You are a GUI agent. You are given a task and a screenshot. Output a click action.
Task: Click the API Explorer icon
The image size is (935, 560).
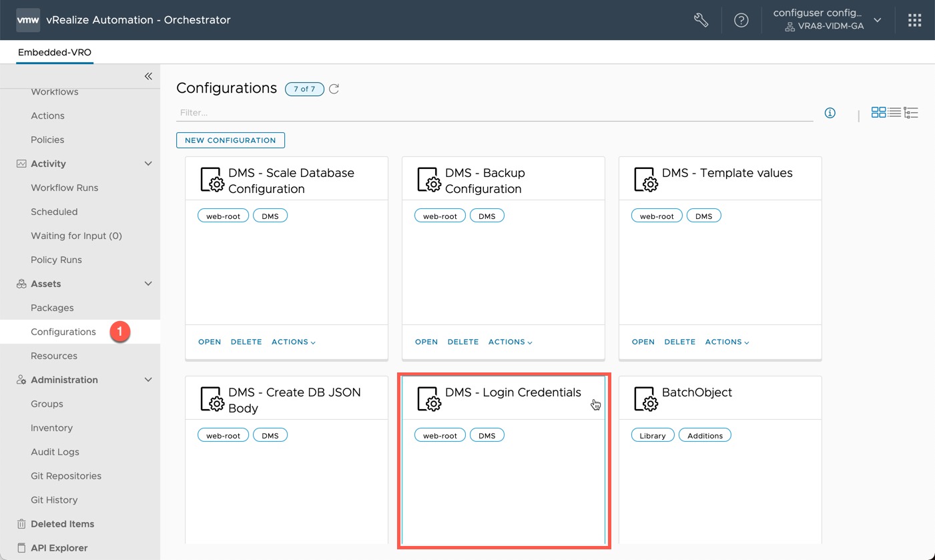[x=21, y=548]
